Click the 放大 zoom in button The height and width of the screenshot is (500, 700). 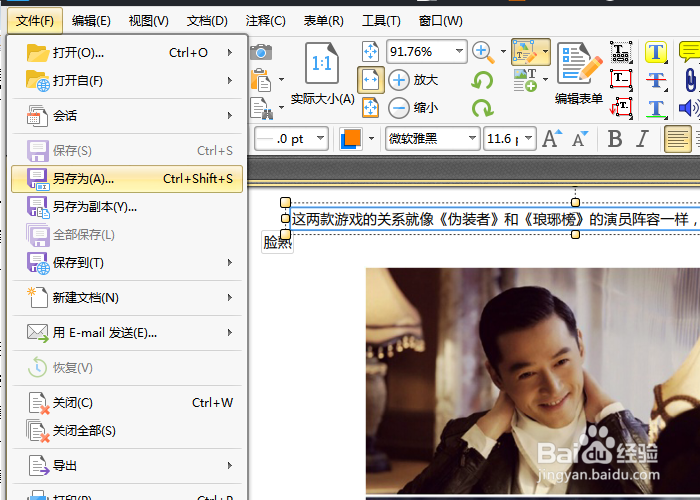tap(413, 80)
